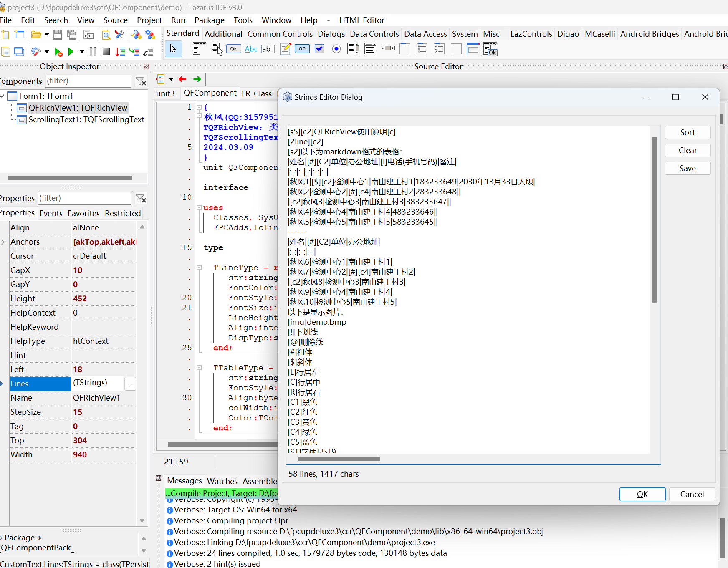Open Project Inspector icon with magnifier and balls
The image size is (728, 568).
pyautogui.click(x=136, y=35)
